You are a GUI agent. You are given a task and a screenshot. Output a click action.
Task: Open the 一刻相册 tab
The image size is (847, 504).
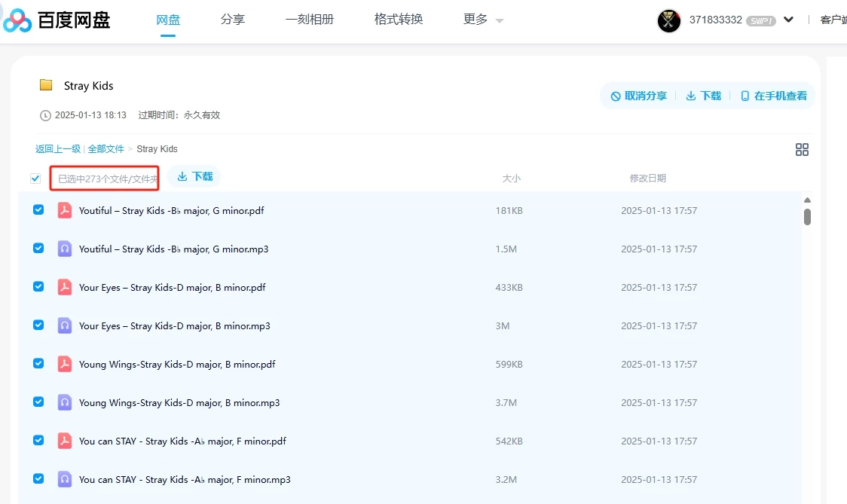pos(310,20)
